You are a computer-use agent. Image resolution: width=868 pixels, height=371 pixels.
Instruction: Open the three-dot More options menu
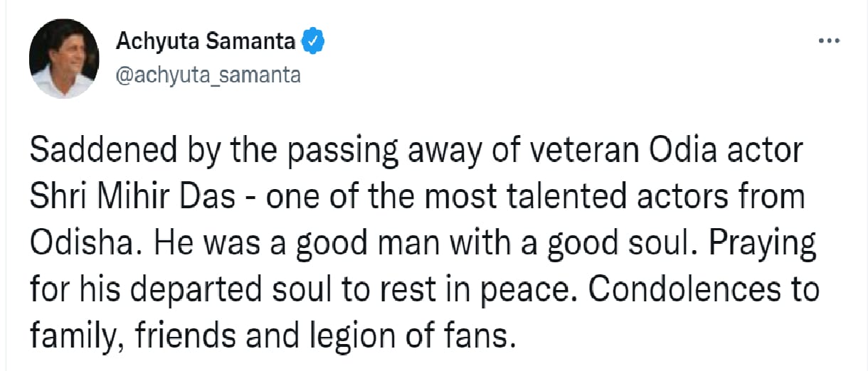830,42
